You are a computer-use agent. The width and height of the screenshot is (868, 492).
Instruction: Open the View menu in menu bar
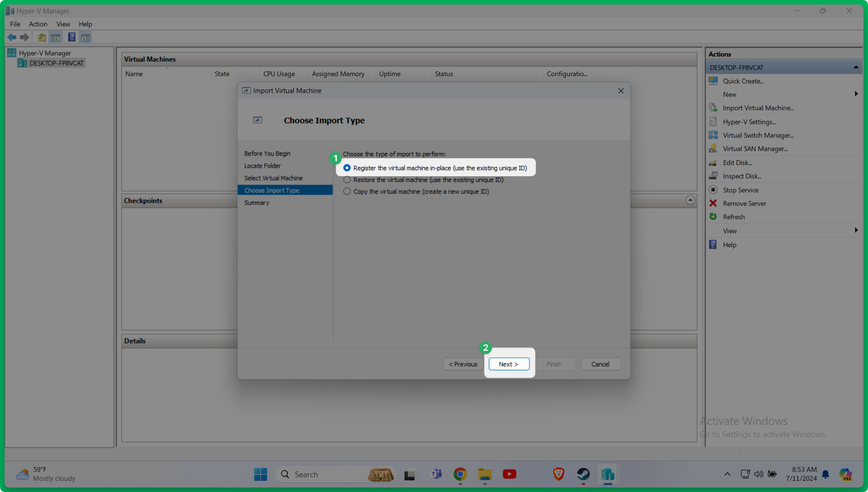[x=63, y=24]
